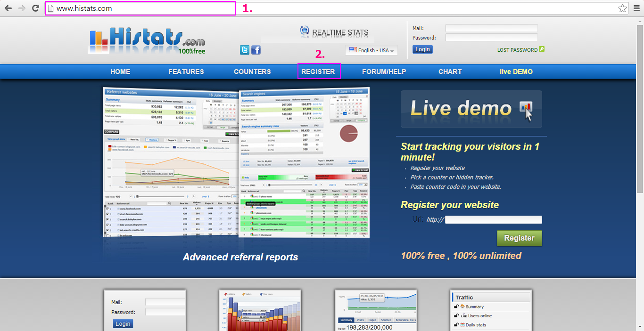
Task: Open the FORUM/HELP section
Action: [x=384, y=72]
